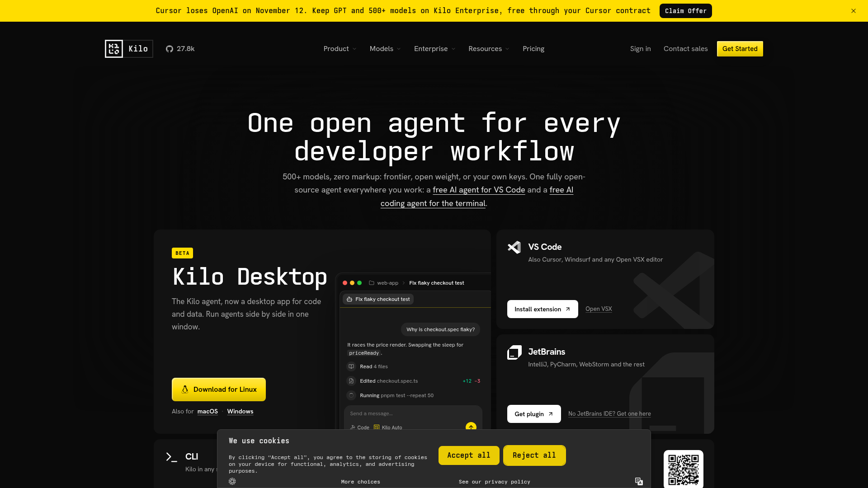Reject all cookies
Screen dimensions: 868x488
tap(534, 455)
